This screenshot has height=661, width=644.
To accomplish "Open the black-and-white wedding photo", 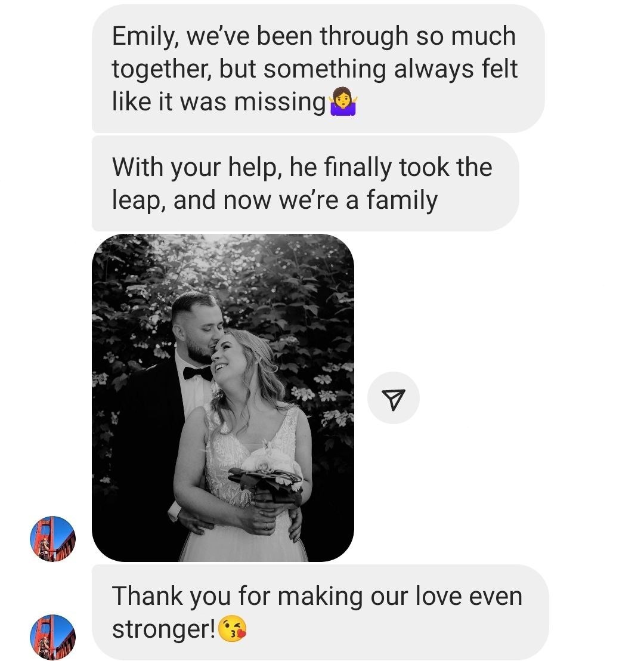I will click(223, 398).
